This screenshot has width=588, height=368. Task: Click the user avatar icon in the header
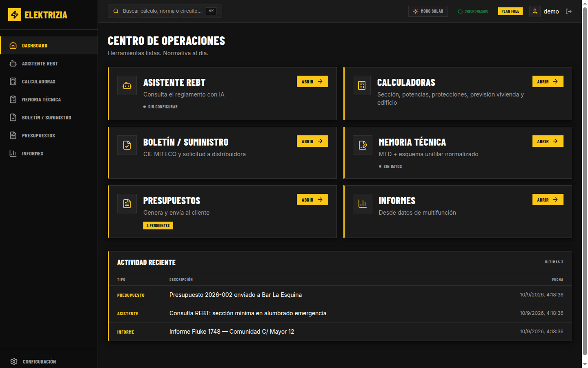point(535,11)
